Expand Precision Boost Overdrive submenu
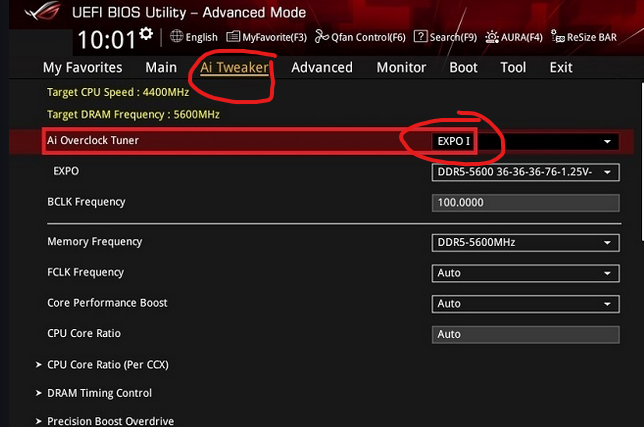 click(x=110, y=421)
